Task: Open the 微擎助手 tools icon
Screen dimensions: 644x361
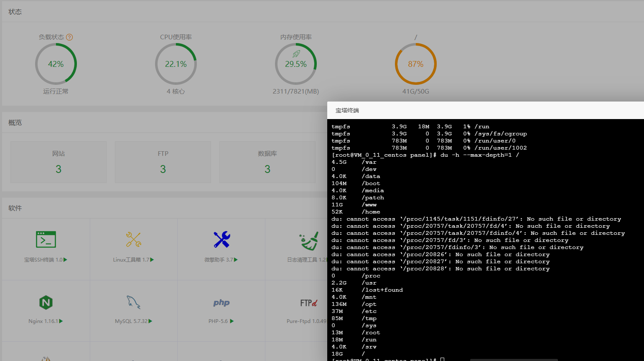Action: (221, 239)
